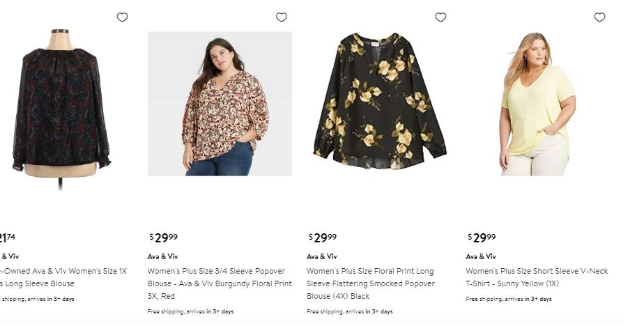
Task: Open the 3/4 Sleeve Popover Blouse title link
Action: click(219, 283)
